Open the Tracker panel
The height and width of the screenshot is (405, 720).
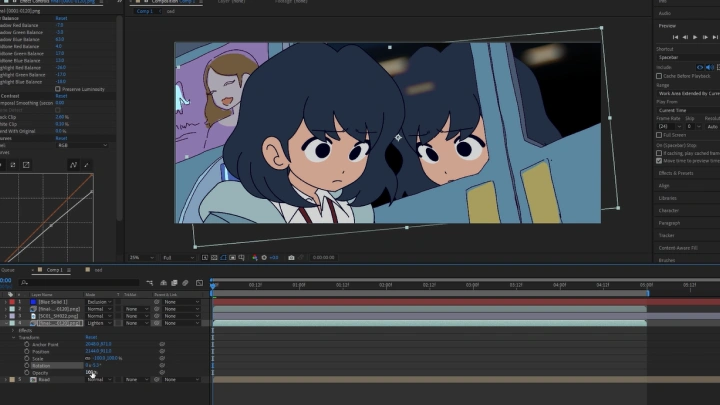point(667,235)
